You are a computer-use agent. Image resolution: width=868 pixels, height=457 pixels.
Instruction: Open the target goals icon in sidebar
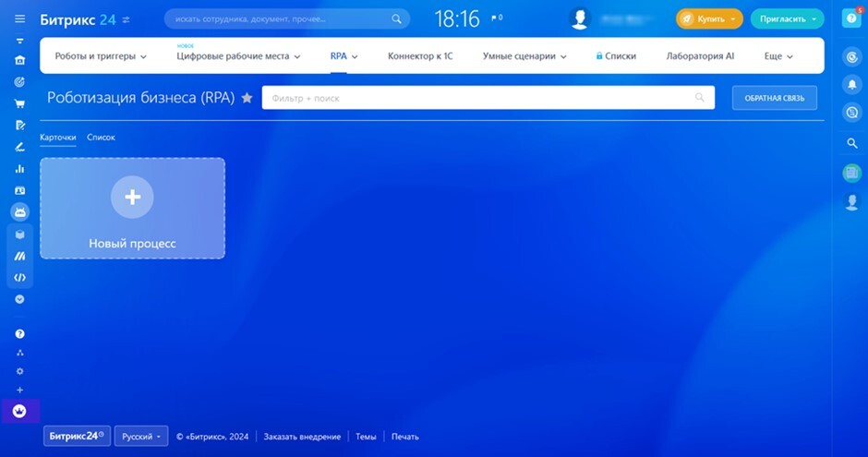[19, 82]
